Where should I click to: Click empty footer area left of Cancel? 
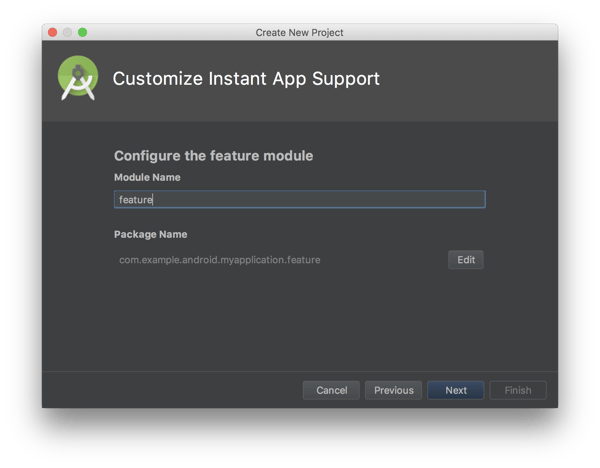[170, 390]
